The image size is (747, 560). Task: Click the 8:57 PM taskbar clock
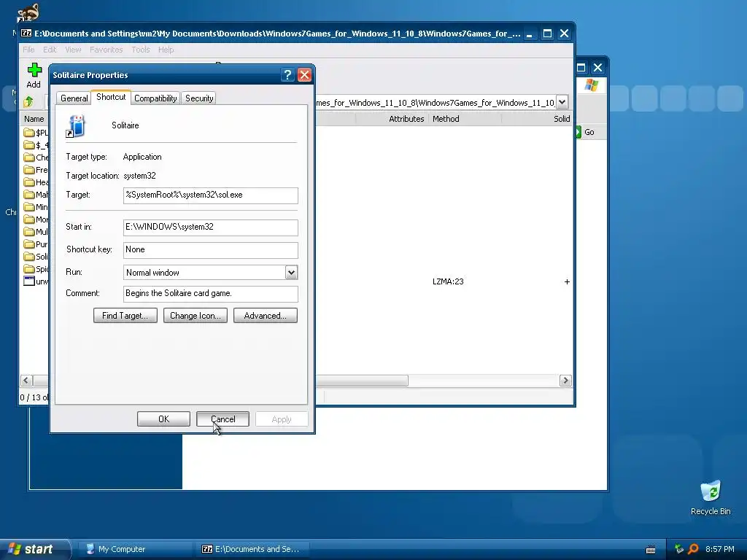[x=720, y=549]
